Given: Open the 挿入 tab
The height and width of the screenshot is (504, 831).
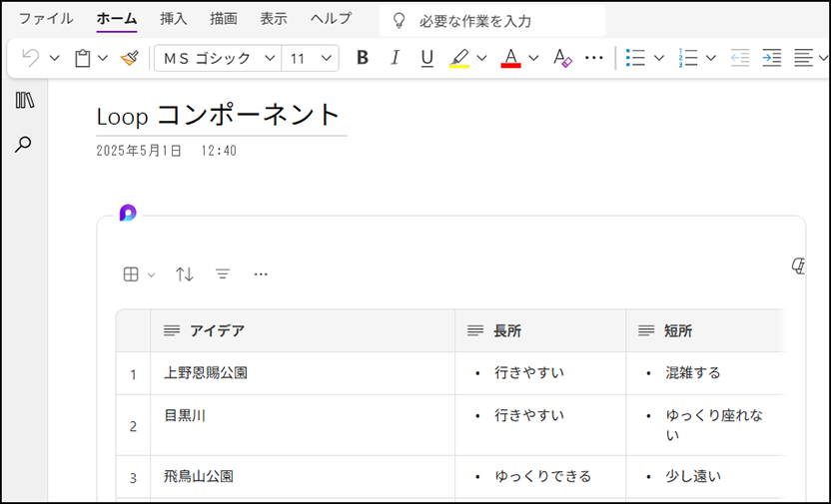Looking at the screenshot, I should (x=174, y=19).
